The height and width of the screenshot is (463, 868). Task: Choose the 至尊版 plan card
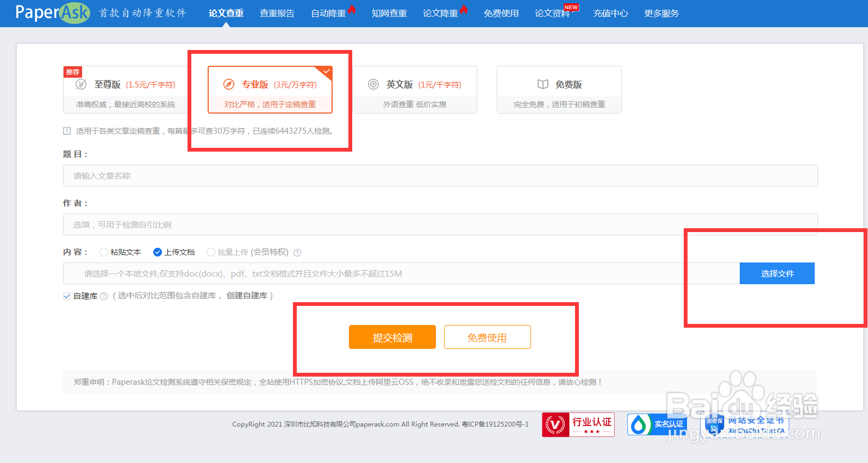[126, 90]
